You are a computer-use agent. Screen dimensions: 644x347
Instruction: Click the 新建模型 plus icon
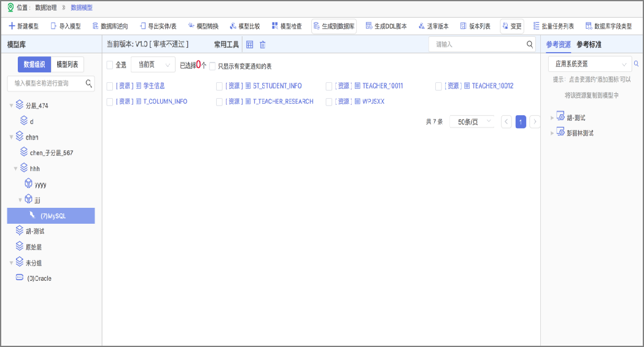(12, 26)
